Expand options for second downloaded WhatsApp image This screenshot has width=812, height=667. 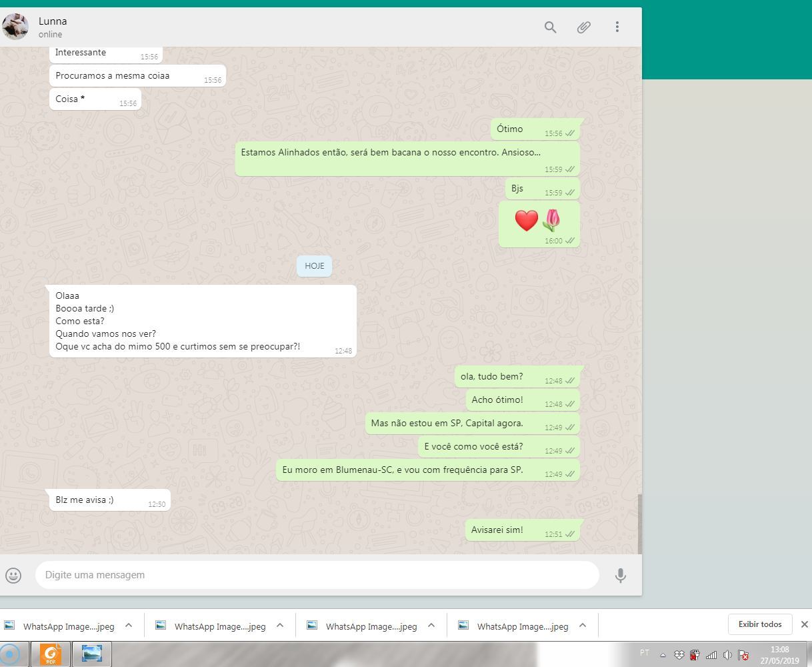(280, 626)
